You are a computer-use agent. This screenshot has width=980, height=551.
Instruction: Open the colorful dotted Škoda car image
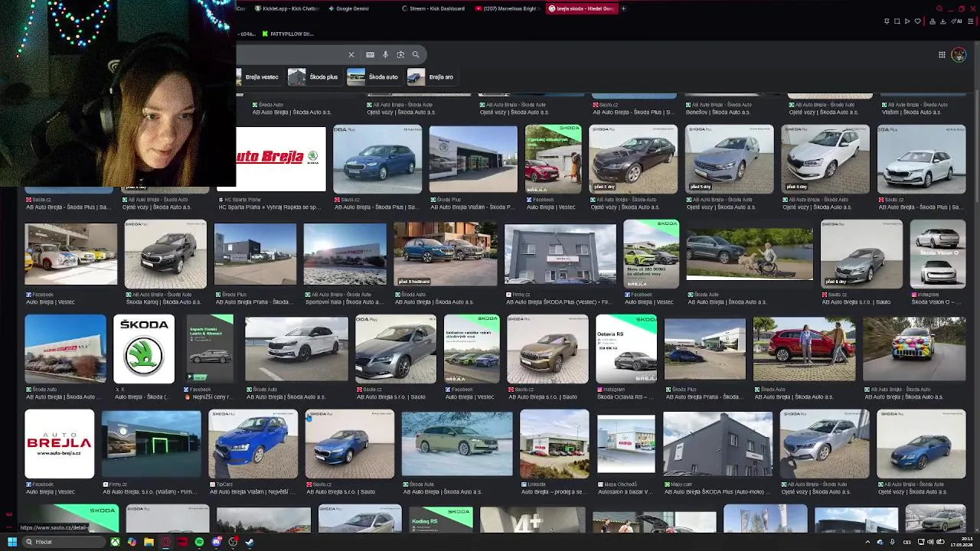click(914, 349)
